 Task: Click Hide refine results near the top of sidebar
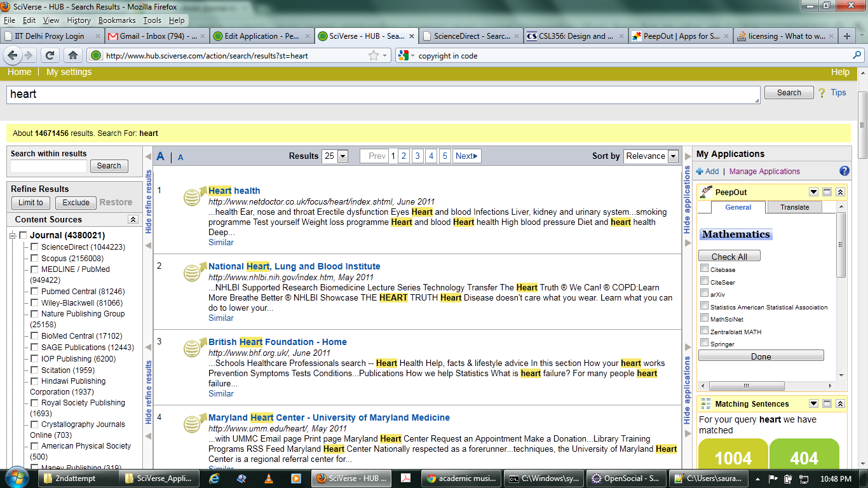point(149,201)
